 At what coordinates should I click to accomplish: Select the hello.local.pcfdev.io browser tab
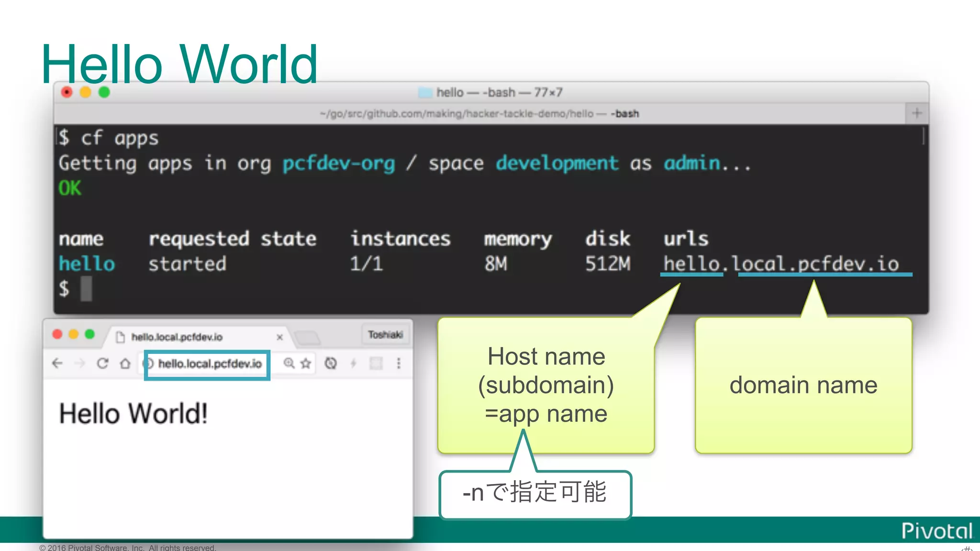pyautogui.click(x=199, y=337)
